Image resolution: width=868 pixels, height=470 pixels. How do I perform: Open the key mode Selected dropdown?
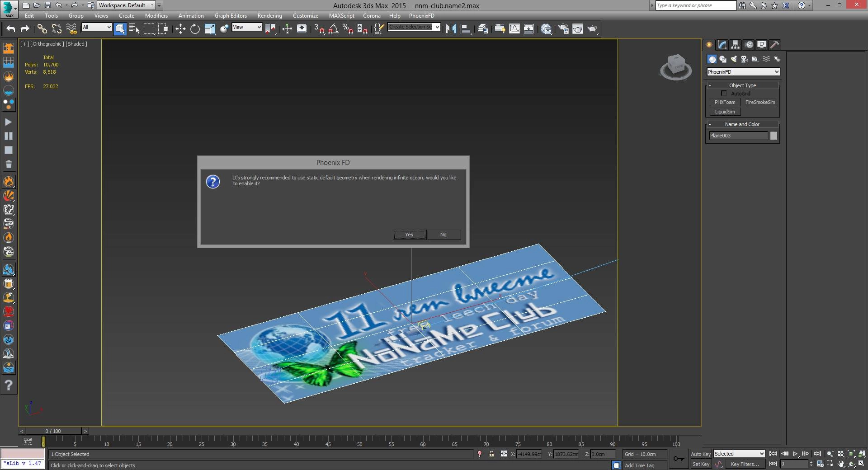click(739, 454)
